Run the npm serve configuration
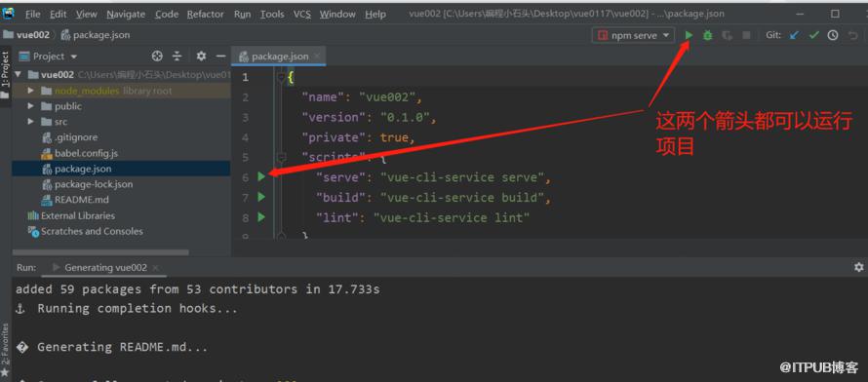The height and width of the screenshot is (382, 868). [x=689, y=35]
